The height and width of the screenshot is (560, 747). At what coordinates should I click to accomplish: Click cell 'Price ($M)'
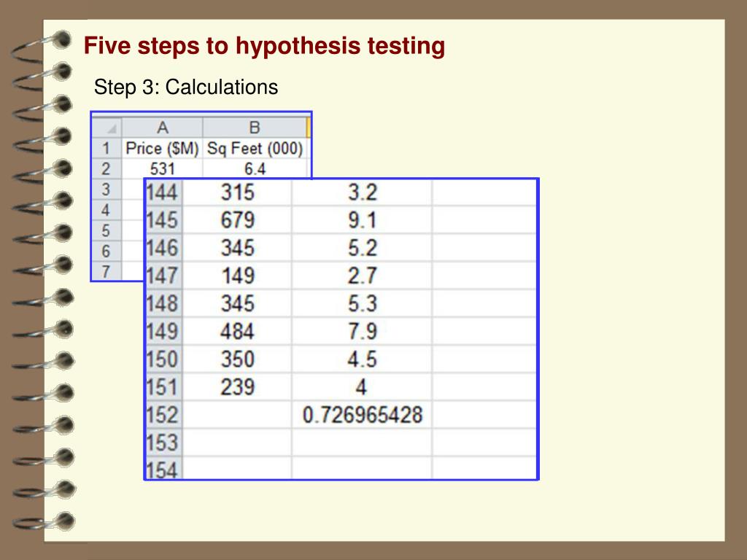tap(163, 148)
